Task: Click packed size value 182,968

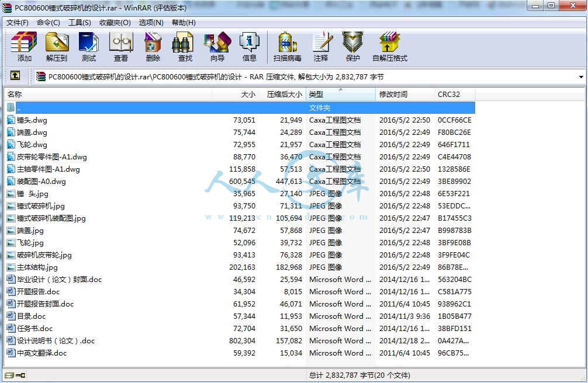Action: click(x=289, y=267)
